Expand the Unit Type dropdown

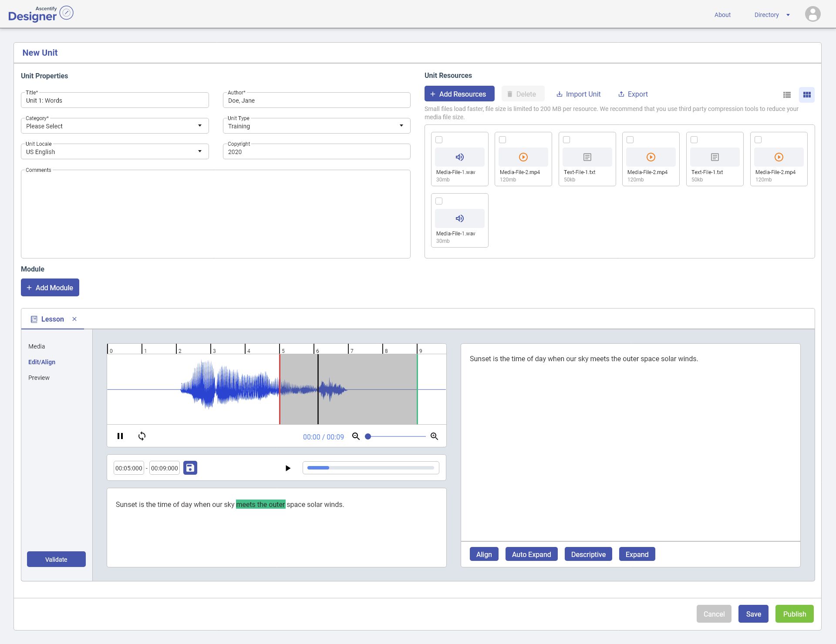tap(317, 126)
